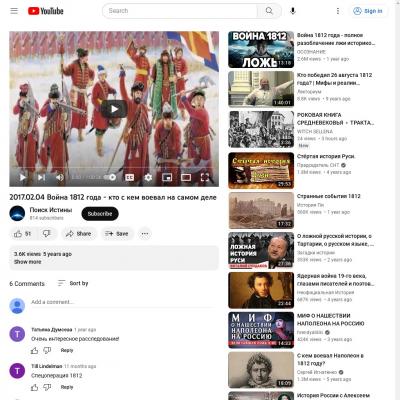The image size is (400, 400).
Task: Reply to Татьяна Думнова's comment
Action: 67,350
